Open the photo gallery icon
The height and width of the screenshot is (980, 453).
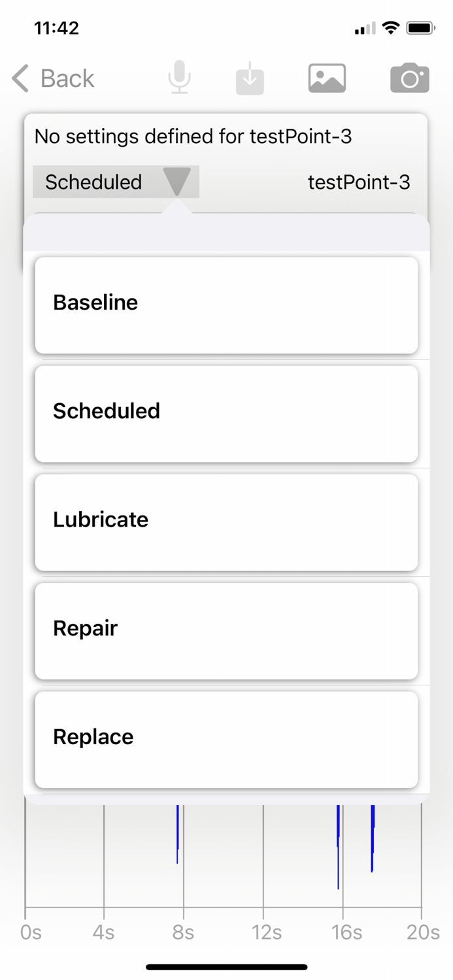[327, 77]
